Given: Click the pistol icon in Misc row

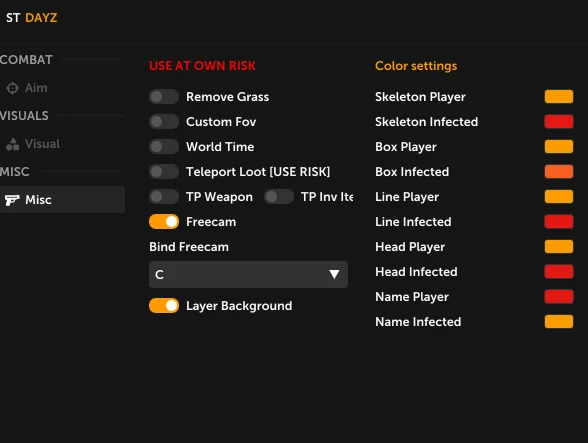Looking at the screenshot, I should coord(12,200).
